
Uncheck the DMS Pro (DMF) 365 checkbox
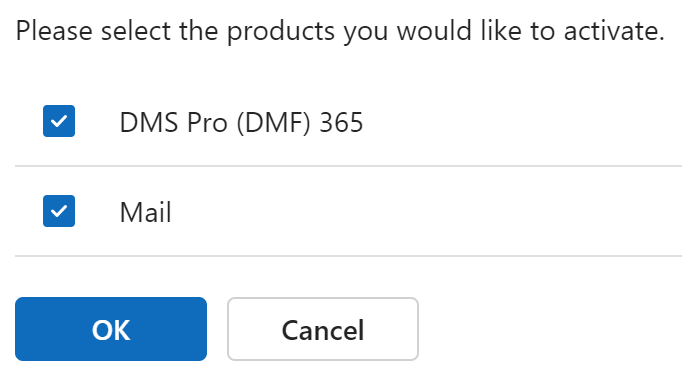coord(59,121)
